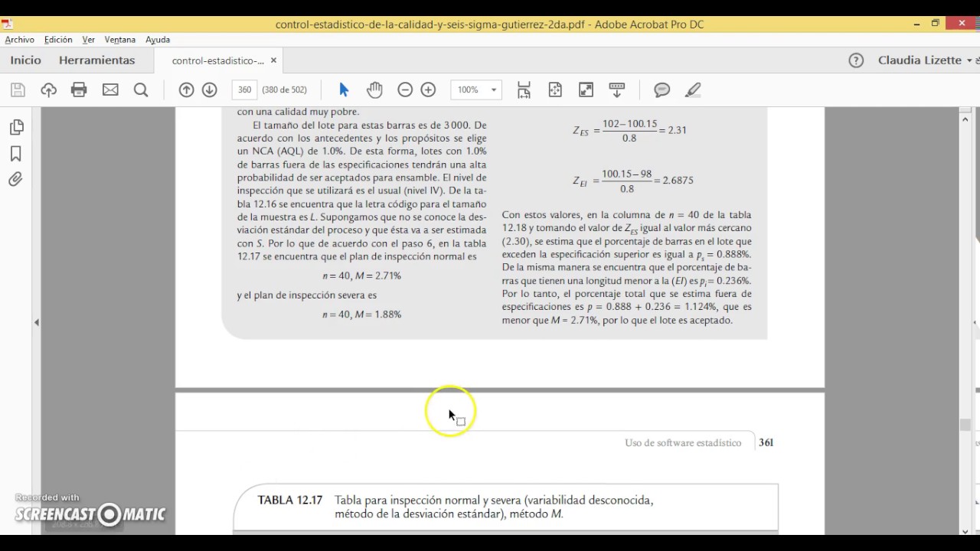Viewport: 980px width, 551px height.
Task: Click the fit-to-page view icon
Action: tap(555, 90)
